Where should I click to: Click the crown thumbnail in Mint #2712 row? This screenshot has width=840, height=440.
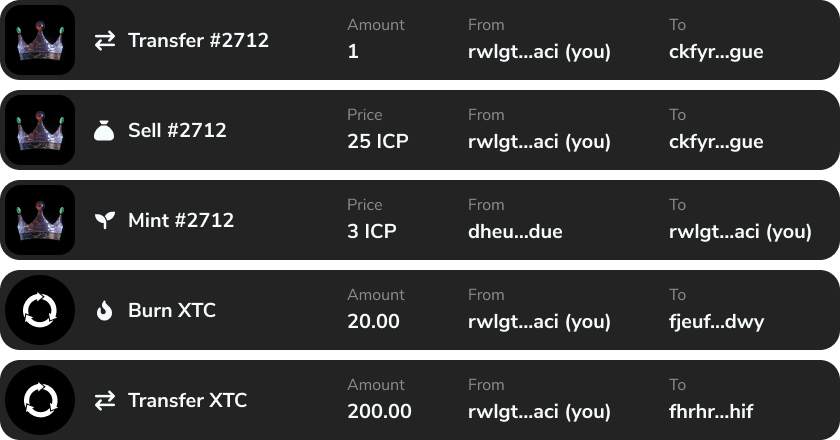(x=40, y=220)
